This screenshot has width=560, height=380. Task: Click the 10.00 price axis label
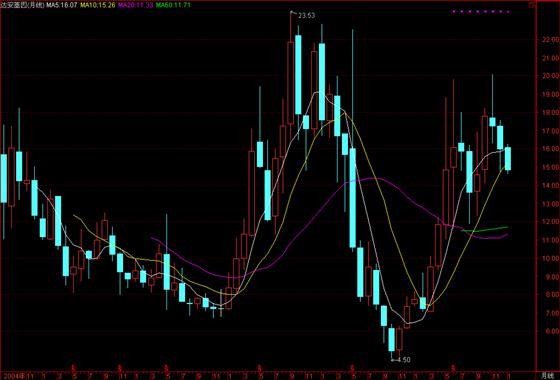[550, 258]
